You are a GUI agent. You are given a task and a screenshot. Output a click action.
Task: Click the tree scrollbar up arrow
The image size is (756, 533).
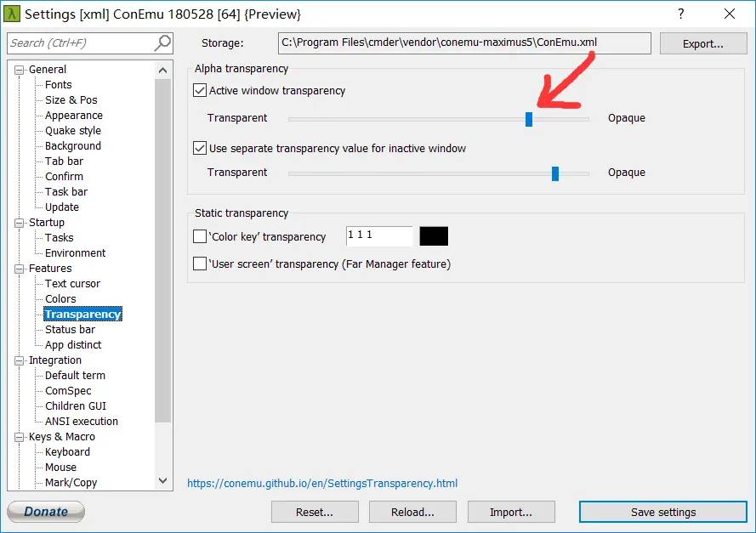coord(163,71)
